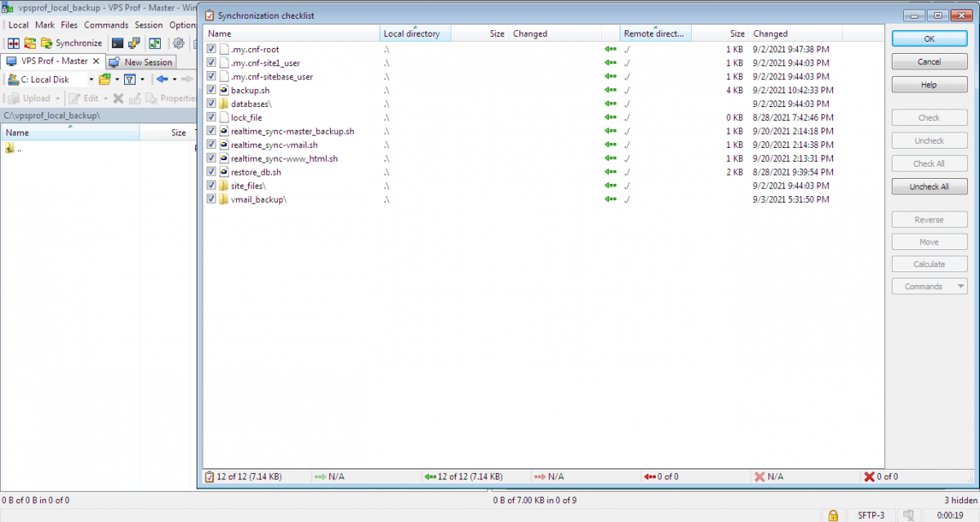This screenshot has height=522, width=980.
Task: Click the back navigation arrow icon
Action: pyautogui.click(x=162, y=79)
